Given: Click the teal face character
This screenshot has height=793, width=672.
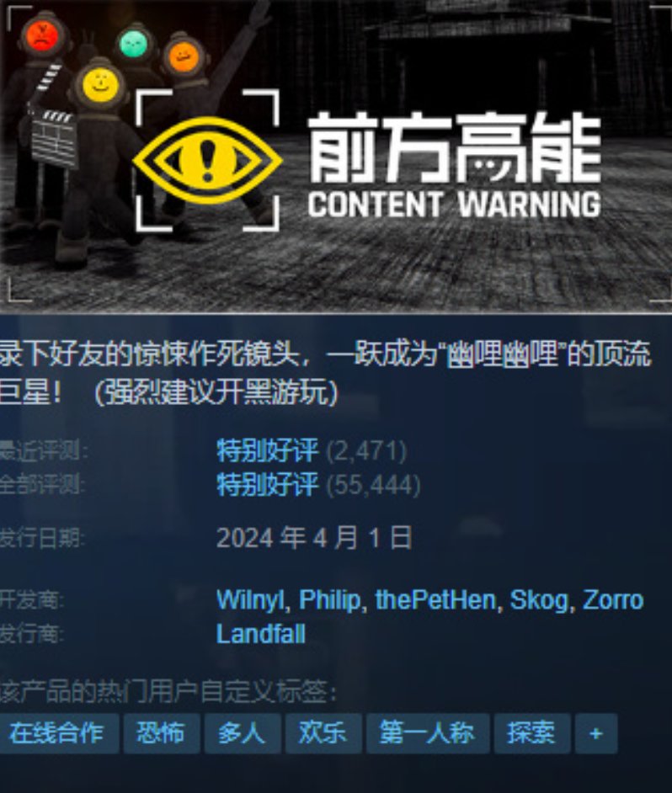Looking at the screenshot, I should pos(134,44).
